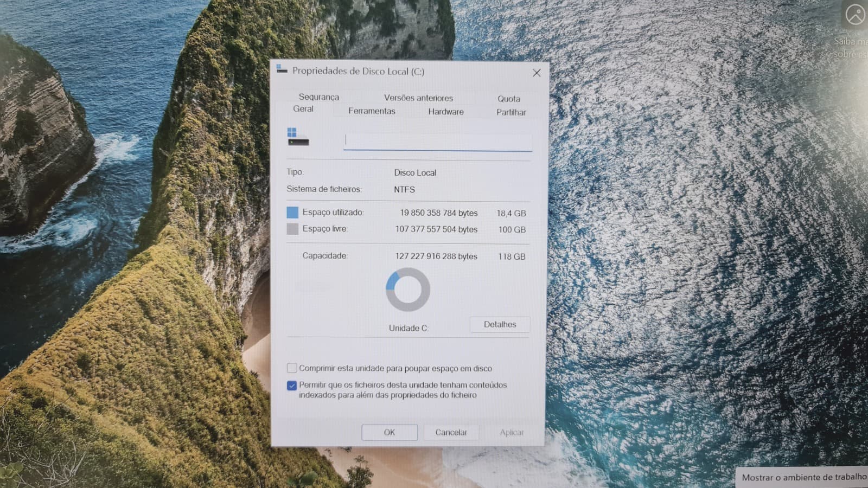The height and width of the screenshot is (488, 868).
Task: Enable Comprimir esta unidade checkbox
Action: [x=292, y=368]
